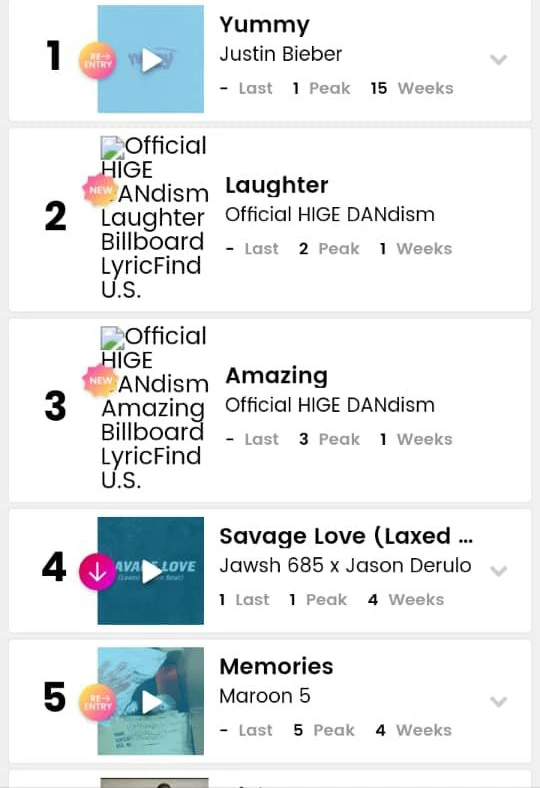Open the Amazing song title

[277, 376]
